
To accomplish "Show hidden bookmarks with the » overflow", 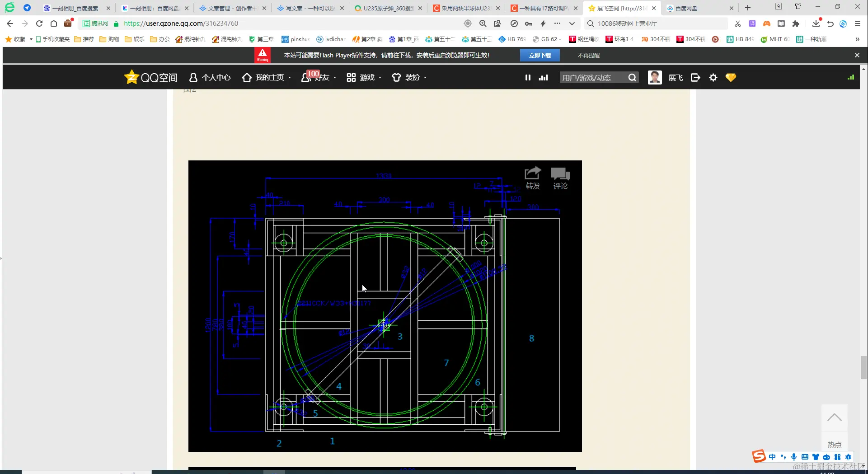I will click(857, 39).
